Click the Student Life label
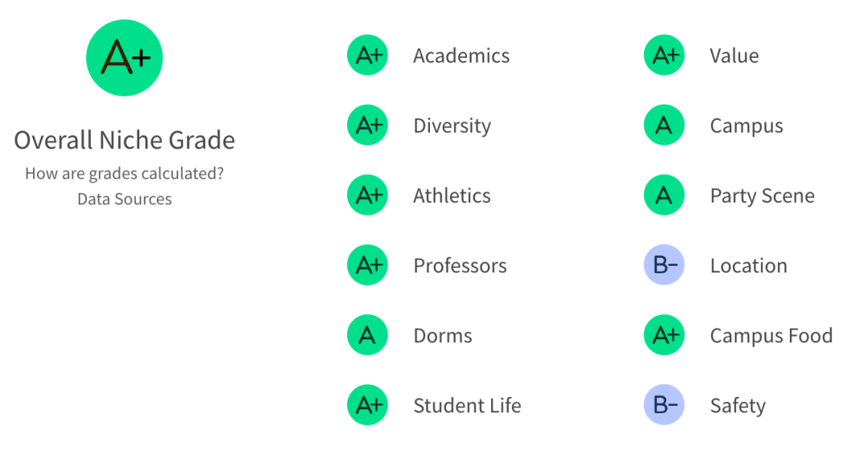This screenshot has width=868, height=463. pyautogui.click(x=467, y=406)
